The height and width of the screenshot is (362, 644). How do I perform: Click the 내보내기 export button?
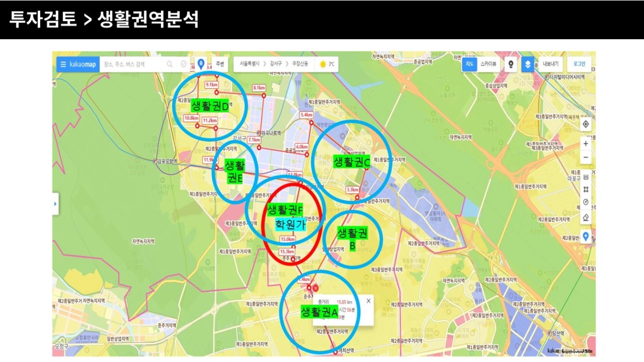pyautogui.click(x=551, y=64)
